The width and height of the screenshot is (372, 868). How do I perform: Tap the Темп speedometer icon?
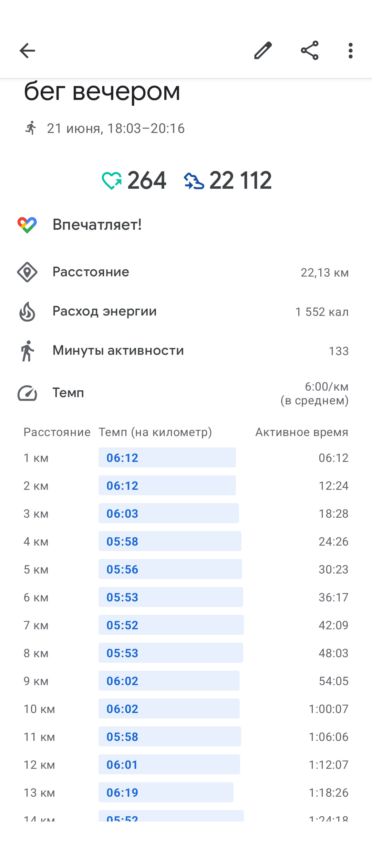coord(27,393)
